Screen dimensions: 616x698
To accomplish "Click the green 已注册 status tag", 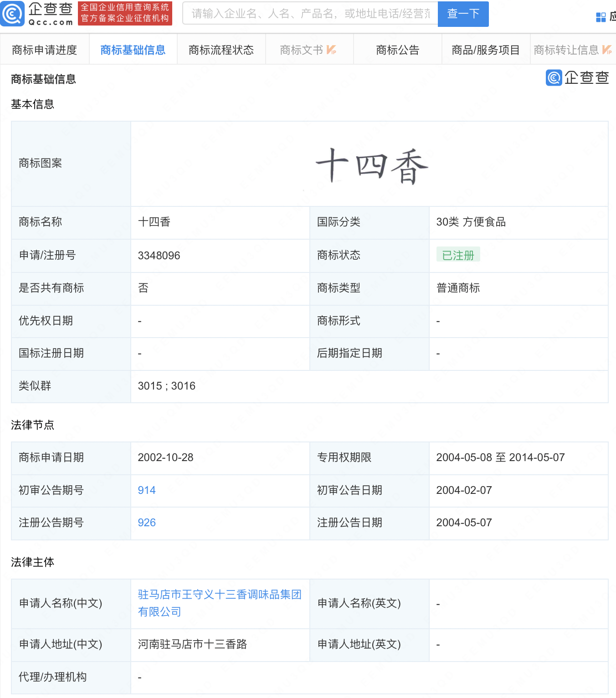I will click(x=458, y=255).
